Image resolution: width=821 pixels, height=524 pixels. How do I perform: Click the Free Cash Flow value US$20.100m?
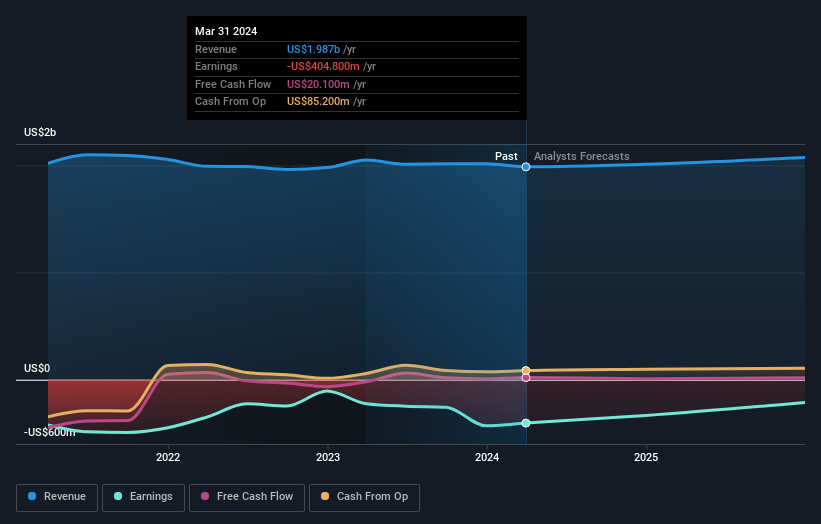tap(318, 84)
